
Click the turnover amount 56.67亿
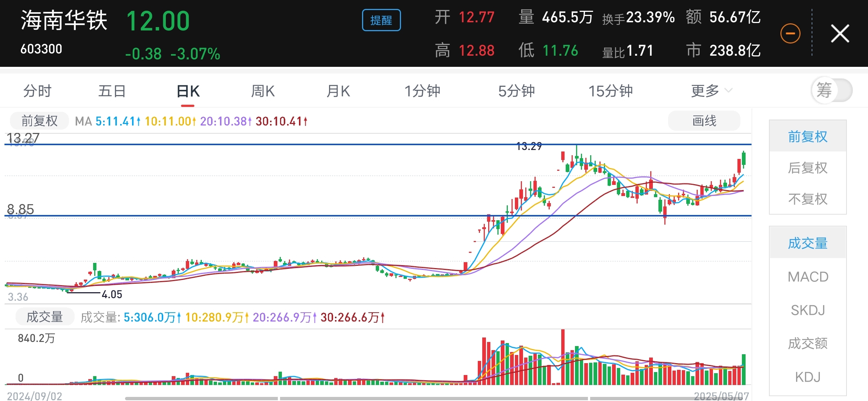pos(735,17)
